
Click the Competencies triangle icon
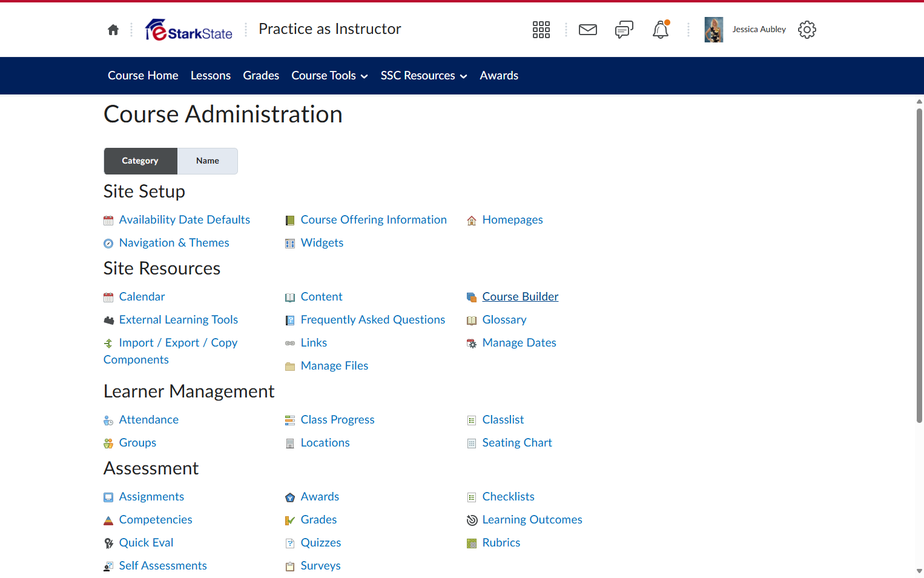(108, 520)
